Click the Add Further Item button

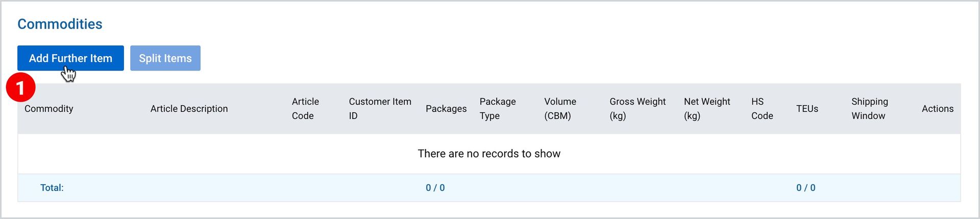(x=70, y=58)
